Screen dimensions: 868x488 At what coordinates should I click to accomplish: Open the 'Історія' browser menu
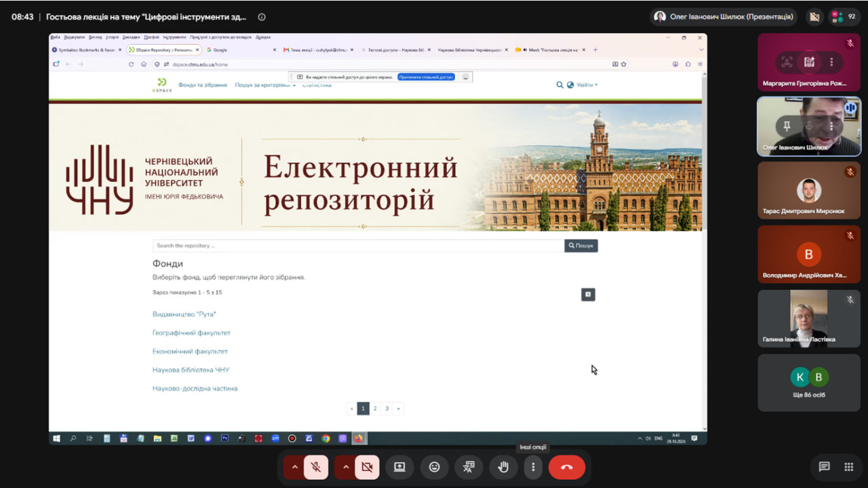coord(112,37)
